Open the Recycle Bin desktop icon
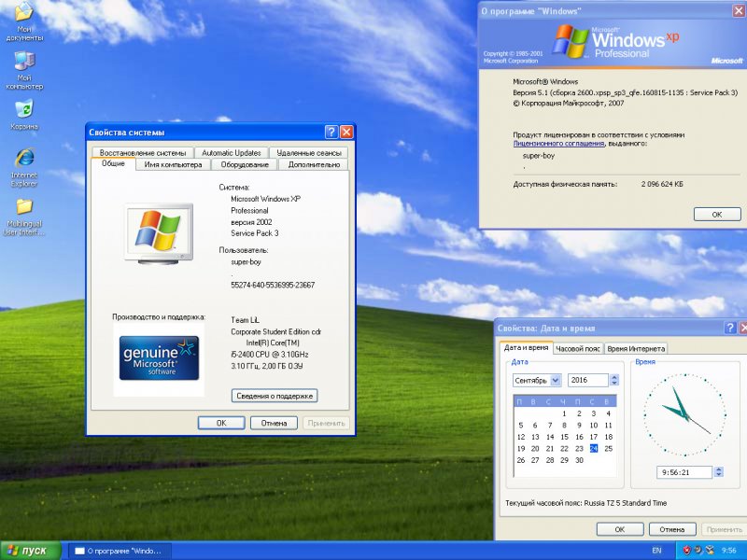Viewport: 747px width, 560px height. click(x=24, y=115)
